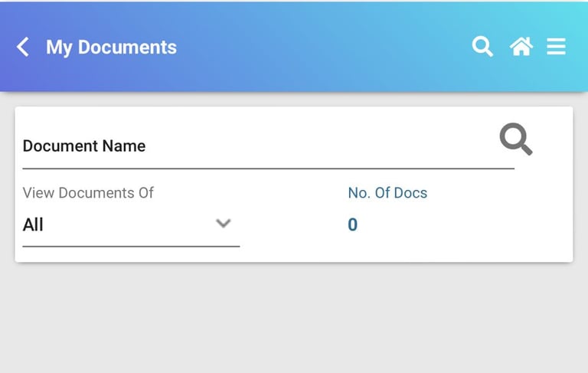The height and width of the screenshot is (373, 588).
Task: Open search from the header magnifier icon
Action: tap(482, 47)
